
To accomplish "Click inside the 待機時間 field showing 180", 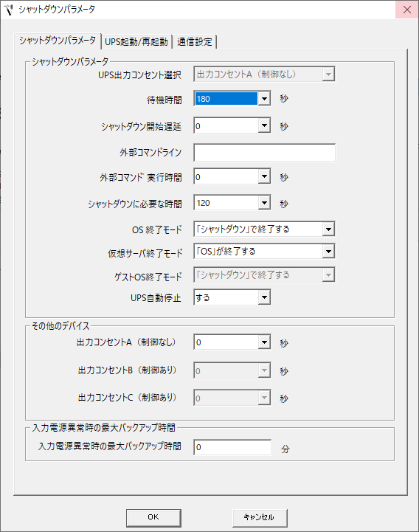I will [x=226, y=99].
